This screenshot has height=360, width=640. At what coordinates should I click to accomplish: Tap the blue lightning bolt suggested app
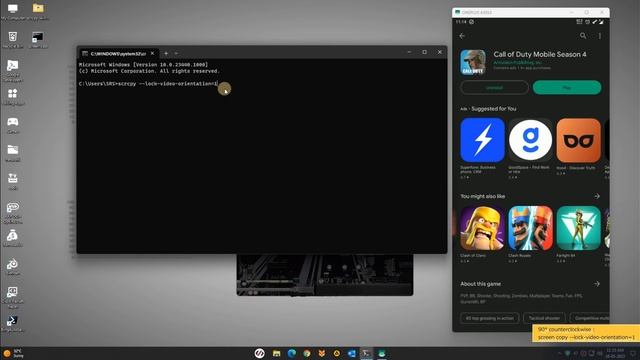pyautogui.click(x=482, y=140)
